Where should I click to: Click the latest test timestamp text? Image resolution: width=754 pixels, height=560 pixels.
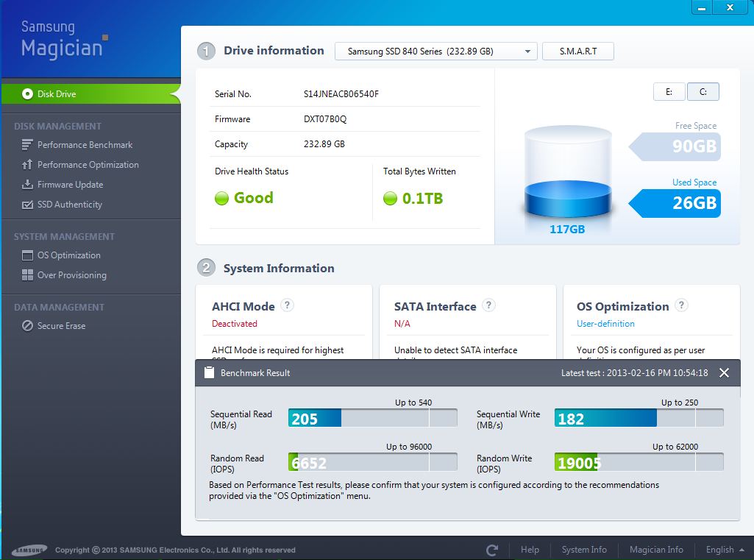point(634,373)
